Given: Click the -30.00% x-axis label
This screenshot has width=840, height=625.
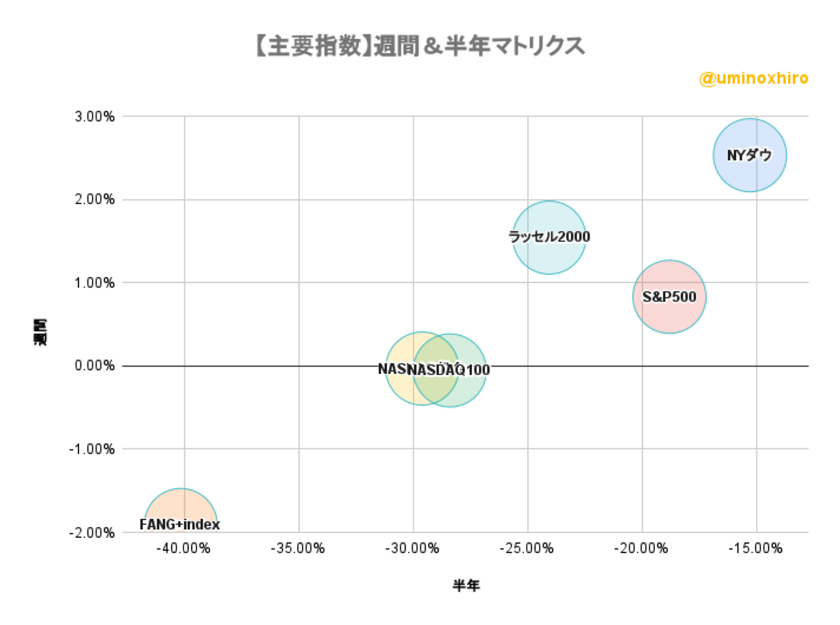Looking at the screenshot, I should pyautogui.click(x=412, y=549).
